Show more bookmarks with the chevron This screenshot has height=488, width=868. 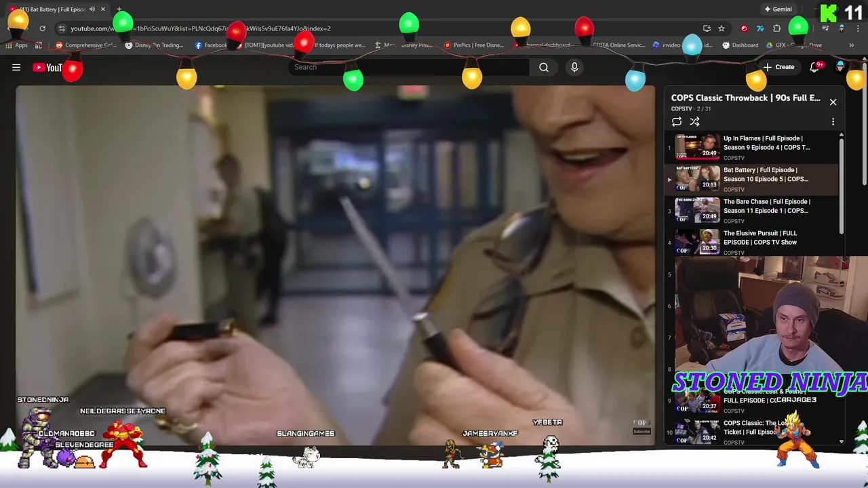(851, 45)
